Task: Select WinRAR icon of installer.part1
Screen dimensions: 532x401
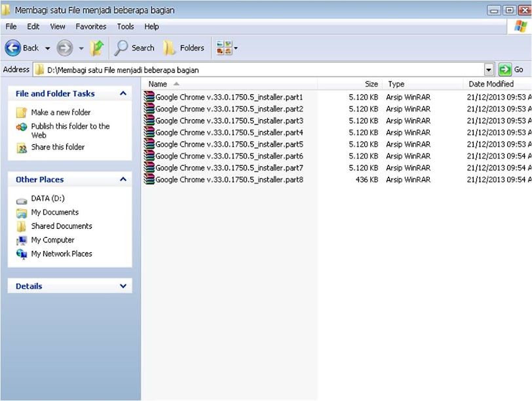Action: tap(149, 97)
